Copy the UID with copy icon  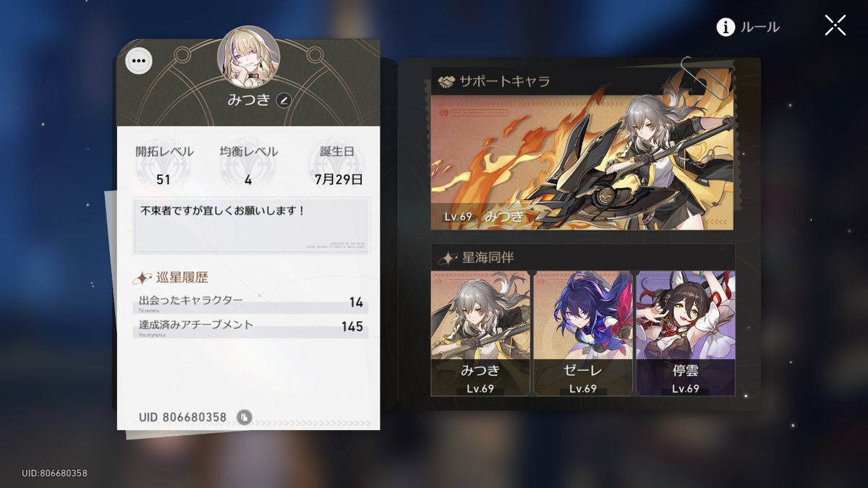[244, 417]
